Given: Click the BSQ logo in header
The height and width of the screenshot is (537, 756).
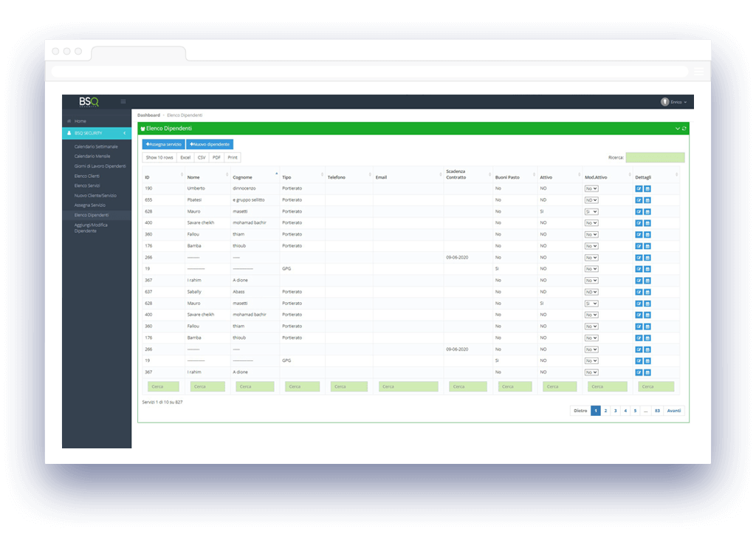Looking at the screenshot, I should (x=89, y=102).
